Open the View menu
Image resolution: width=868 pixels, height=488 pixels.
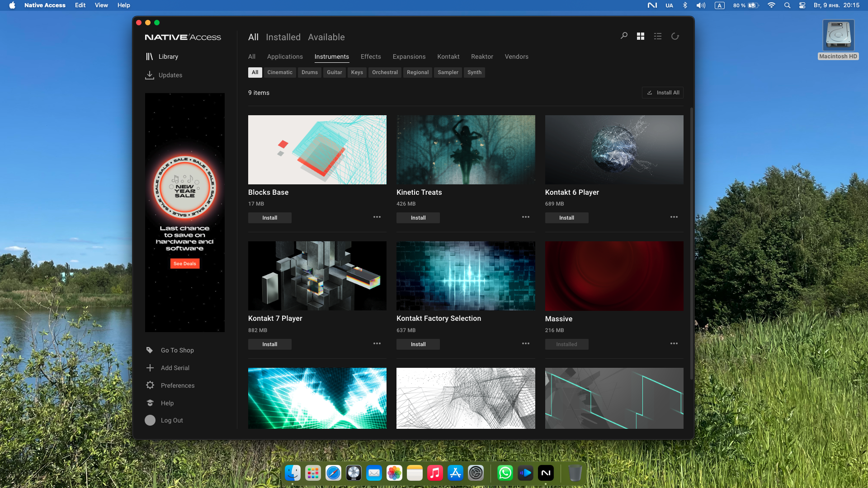[x=101, y=5]
